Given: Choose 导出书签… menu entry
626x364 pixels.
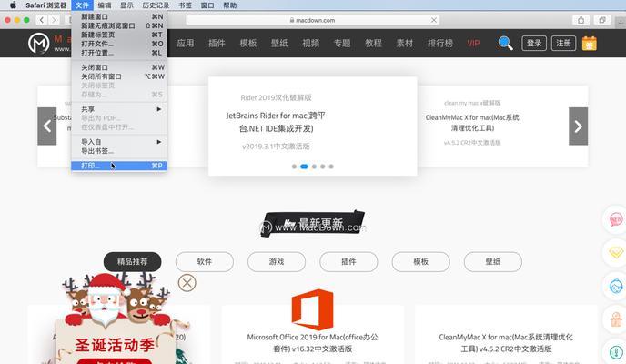Looking at the screenshot, I should 119,151.
